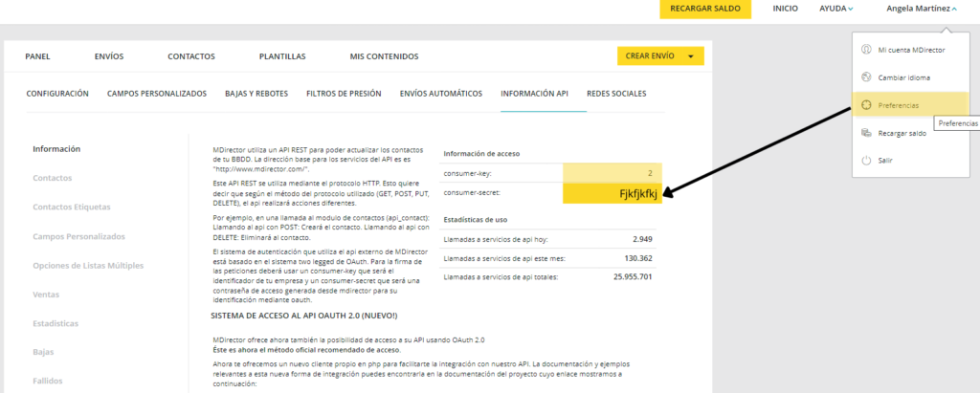This screenshot has height=393, width=980.
Task: Open the PLANTILLAS main menu item
Action: tap(282, 56)
